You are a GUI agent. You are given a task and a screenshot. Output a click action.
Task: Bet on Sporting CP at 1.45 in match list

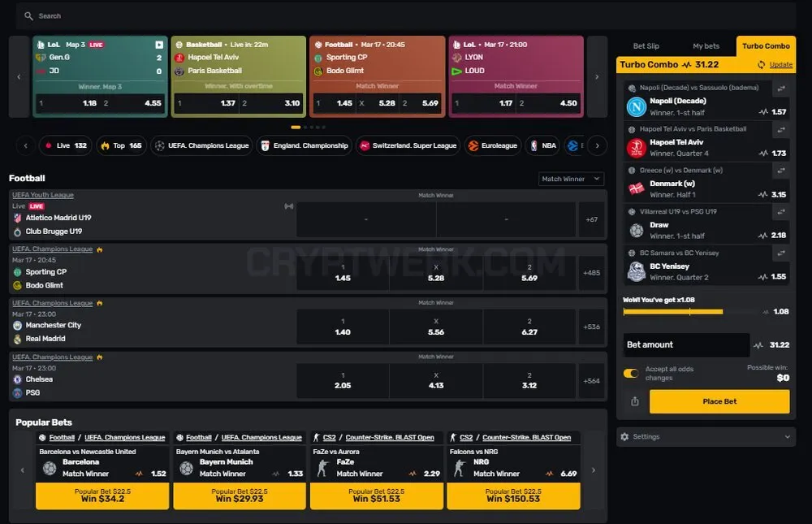[343, 273]
